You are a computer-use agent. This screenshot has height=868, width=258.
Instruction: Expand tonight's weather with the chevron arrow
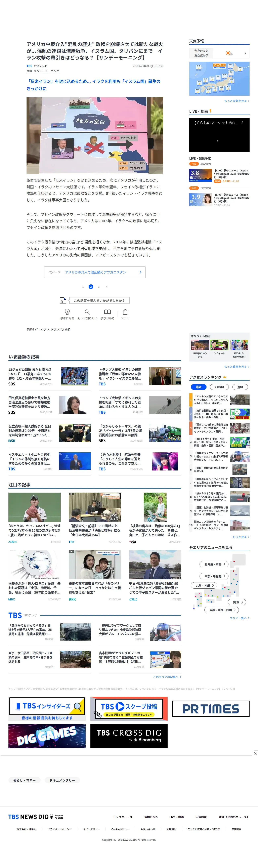[245, 53]
